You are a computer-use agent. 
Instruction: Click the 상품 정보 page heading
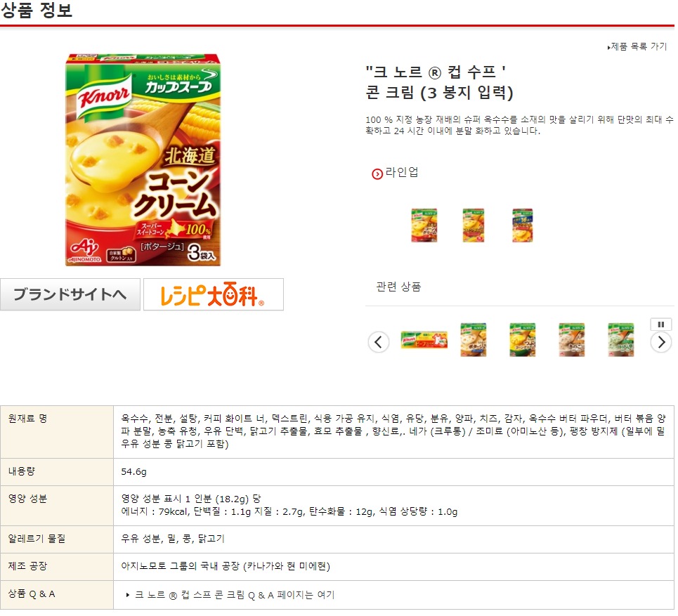(x=37, y=10)
